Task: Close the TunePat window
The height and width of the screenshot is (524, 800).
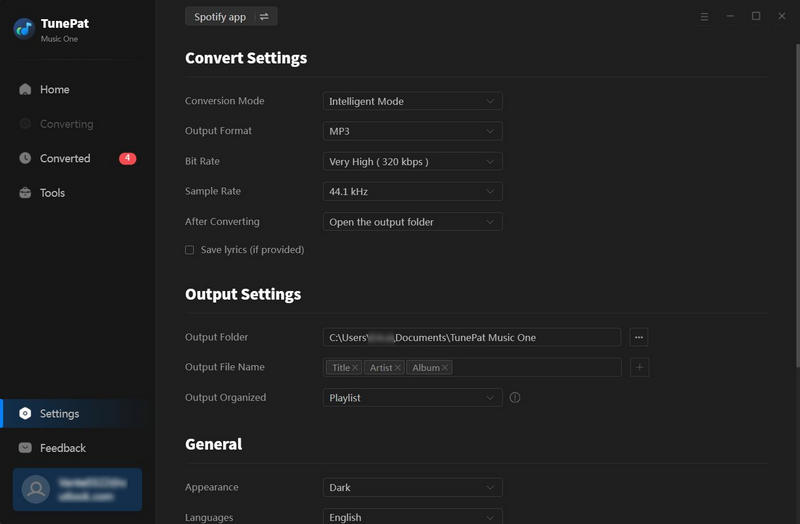Action: coord(782,16)
